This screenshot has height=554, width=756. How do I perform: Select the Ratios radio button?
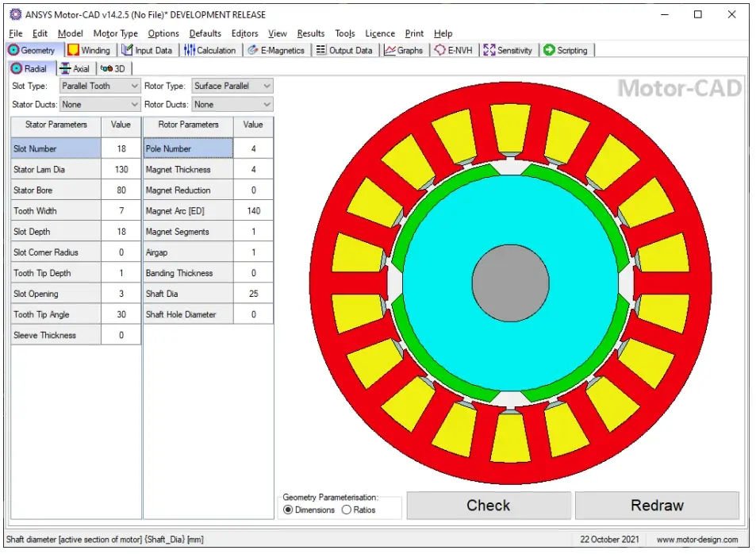pos(346,510)
